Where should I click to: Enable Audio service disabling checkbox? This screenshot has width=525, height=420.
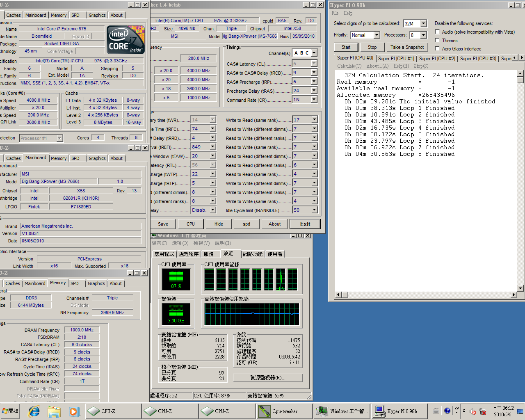coord(437,32)
